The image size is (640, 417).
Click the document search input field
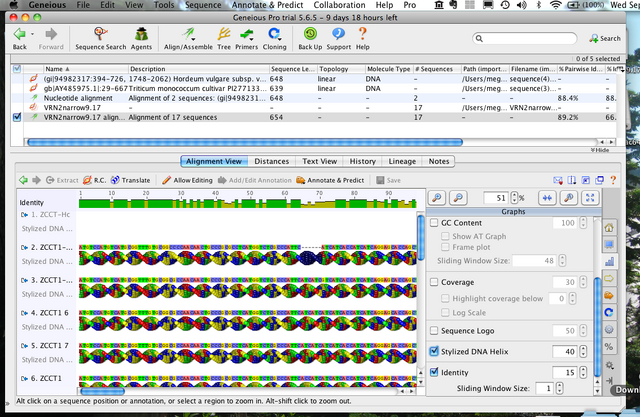(x=524, y=38)
